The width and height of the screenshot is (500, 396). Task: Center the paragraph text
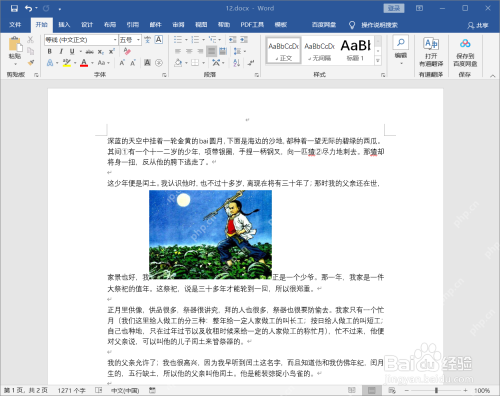pos(189,51)
